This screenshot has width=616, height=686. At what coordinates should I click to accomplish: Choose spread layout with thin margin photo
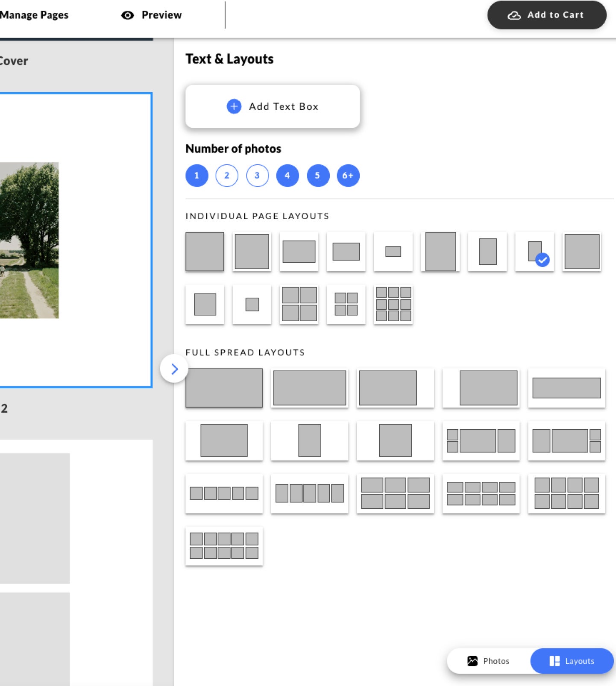[x=310, y=388]
